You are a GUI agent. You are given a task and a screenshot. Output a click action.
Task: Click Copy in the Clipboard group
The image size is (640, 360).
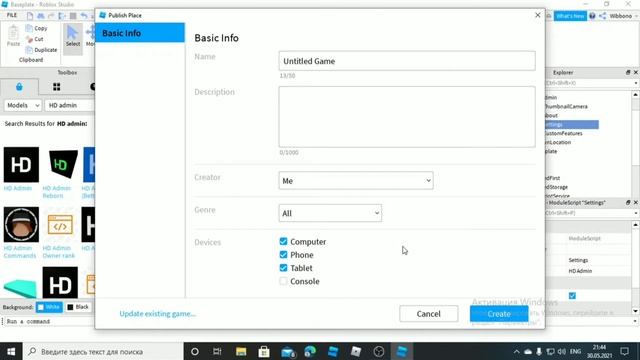[37, 28]
